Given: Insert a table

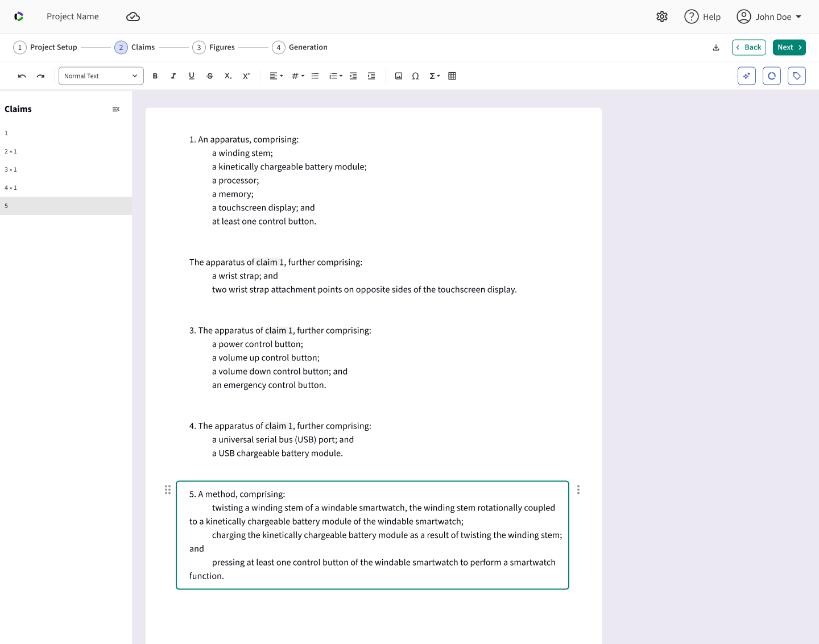Looking at the screenshot, I should pos(452,76).
